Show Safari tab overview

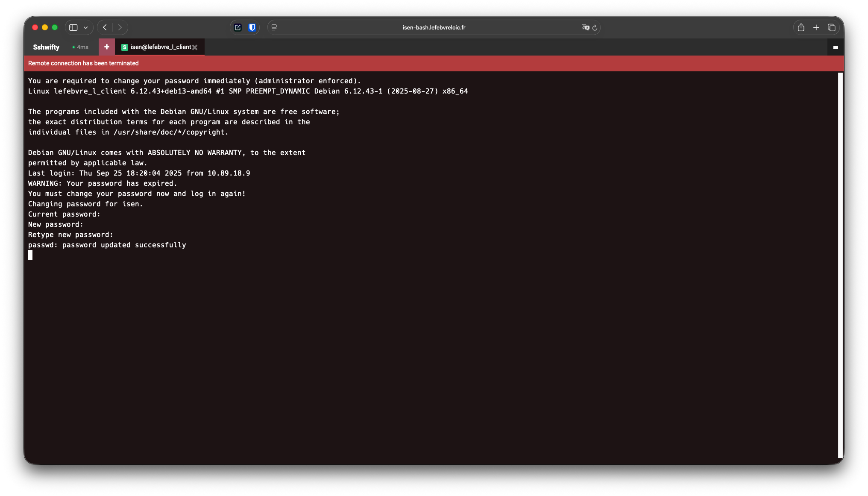(831, 27)
